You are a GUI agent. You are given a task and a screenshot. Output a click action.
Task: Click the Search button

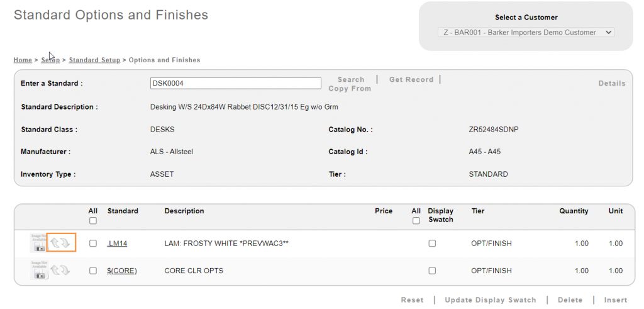[351, 80]
